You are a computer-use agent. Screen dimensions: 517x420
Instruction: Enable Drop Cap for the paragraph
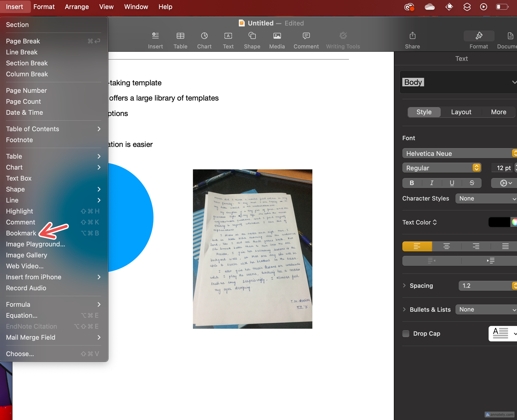tap(405, 333)
